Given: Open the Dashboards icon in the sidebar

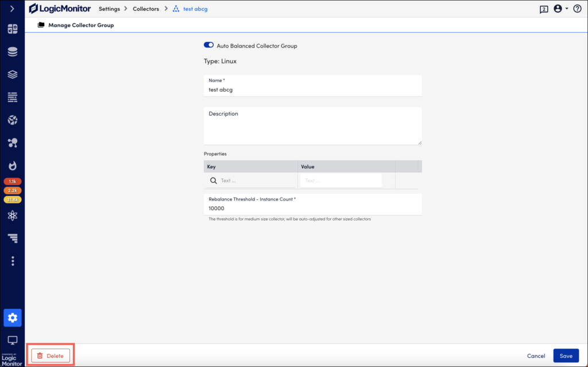Looking at the screenshot, I should tap(13, 28).
